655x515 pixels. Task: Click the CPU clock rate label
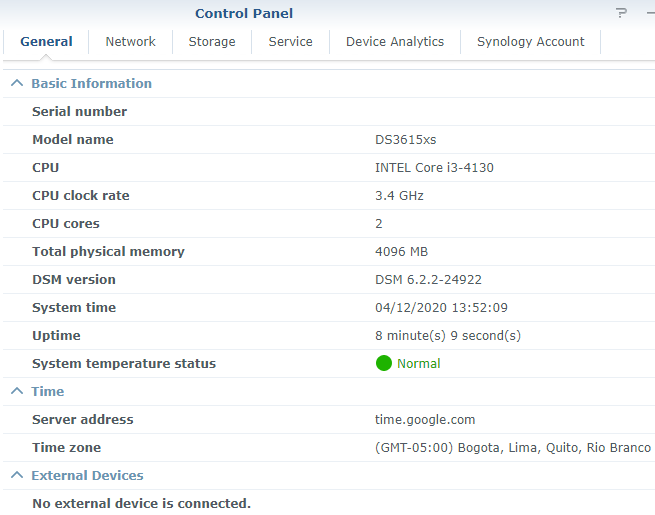81,195
